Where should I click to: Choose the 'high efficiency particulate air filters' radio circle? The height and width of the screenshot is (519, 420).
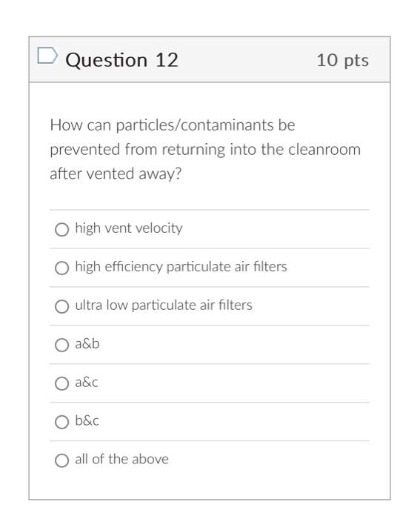click(61, 268)
